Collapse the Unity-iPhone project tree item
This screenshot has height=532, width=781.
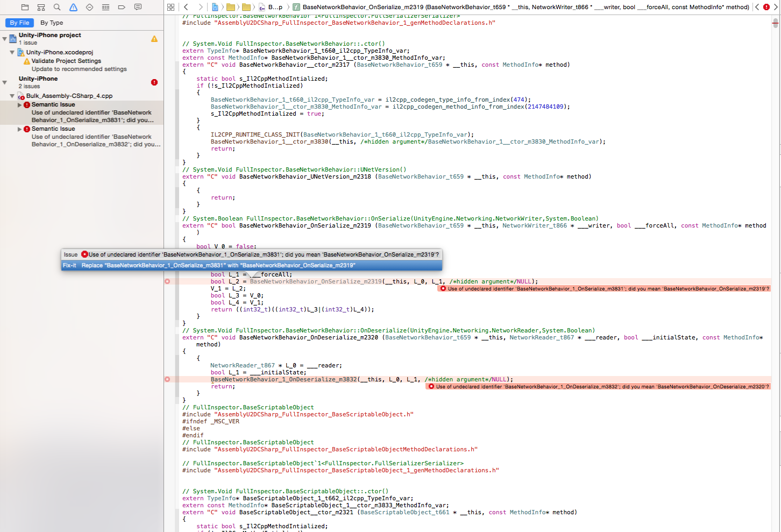click(4, 39)
